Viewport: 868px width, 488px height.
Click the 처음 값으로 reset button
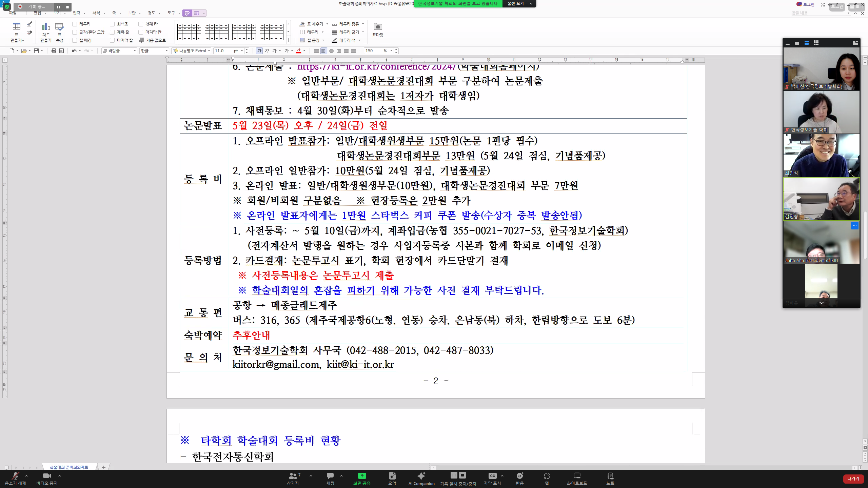coord(153,40)
